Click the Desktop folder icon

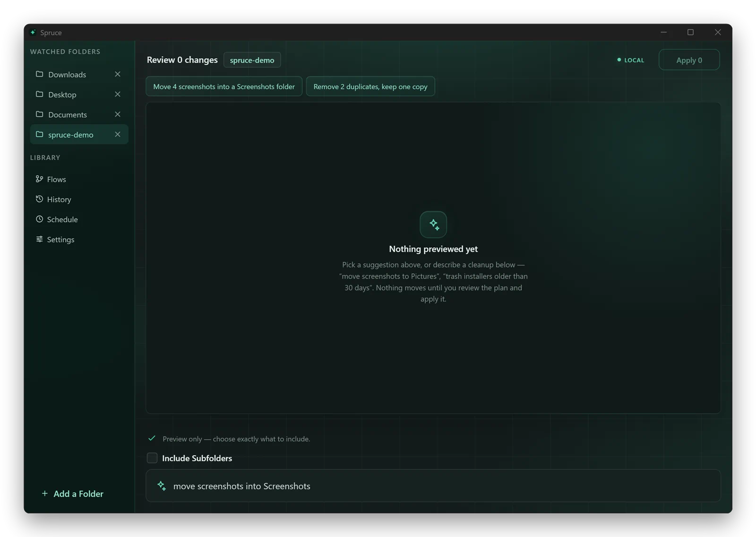tap(39, 94)
